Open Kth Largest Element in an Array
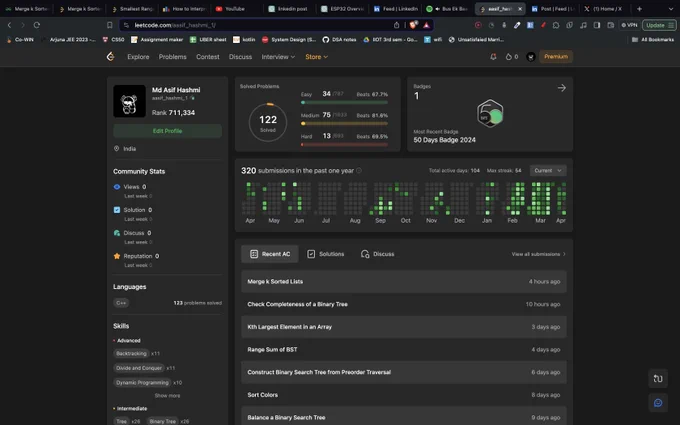The height and width of the screenshot is (425, 680). point(404,327)
